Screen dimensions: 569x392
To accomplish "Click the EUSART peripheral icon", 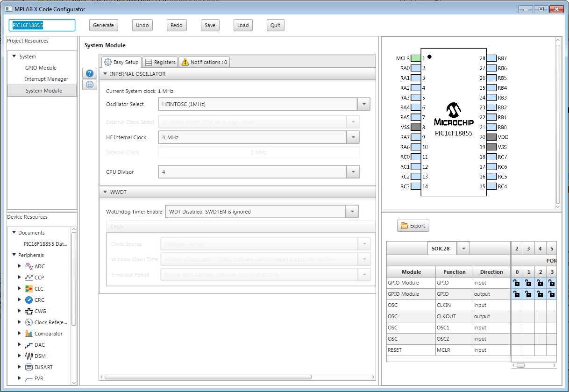I will coord(29,367).
